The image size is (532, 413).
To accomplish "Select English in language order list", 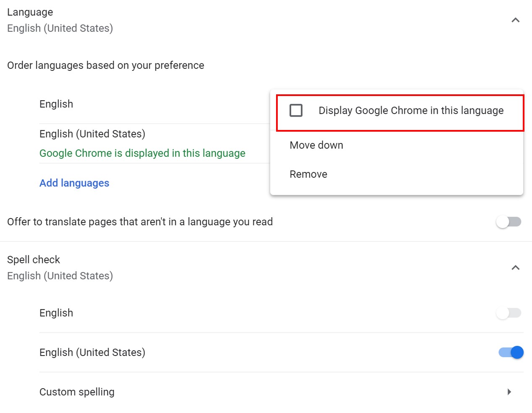I will (x=56, y=104).
